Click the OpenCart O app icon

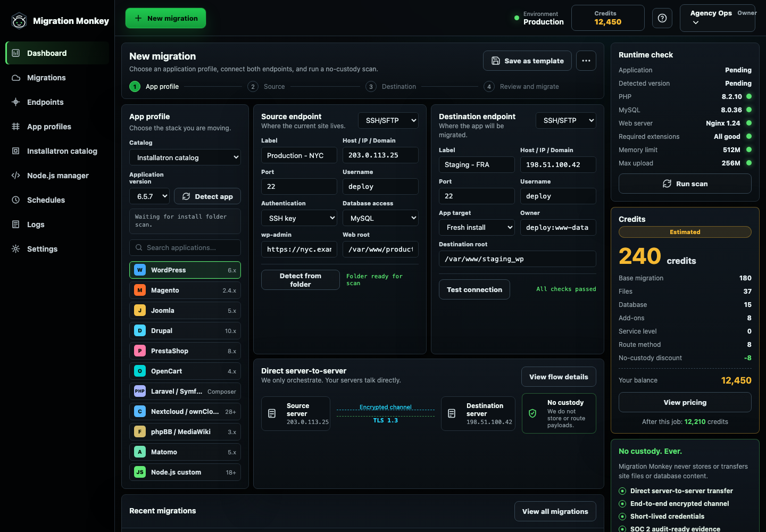pos(140,371)
